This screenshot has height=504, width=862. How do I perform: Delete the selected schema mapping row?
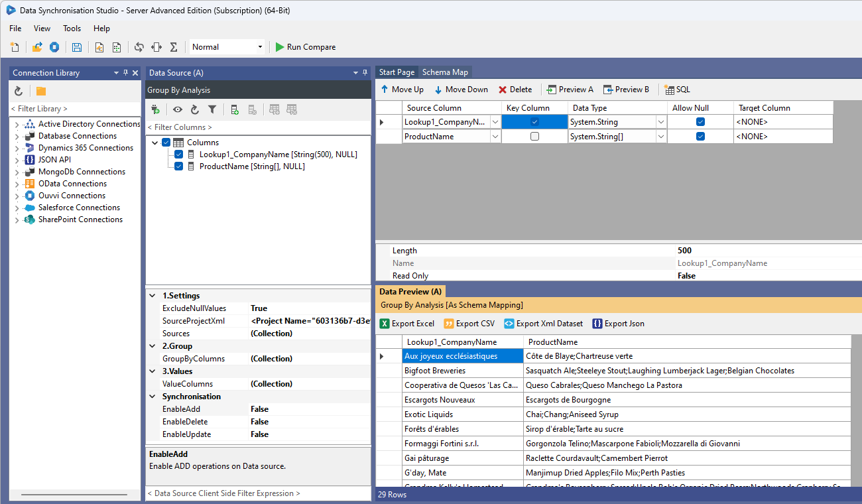515,90
